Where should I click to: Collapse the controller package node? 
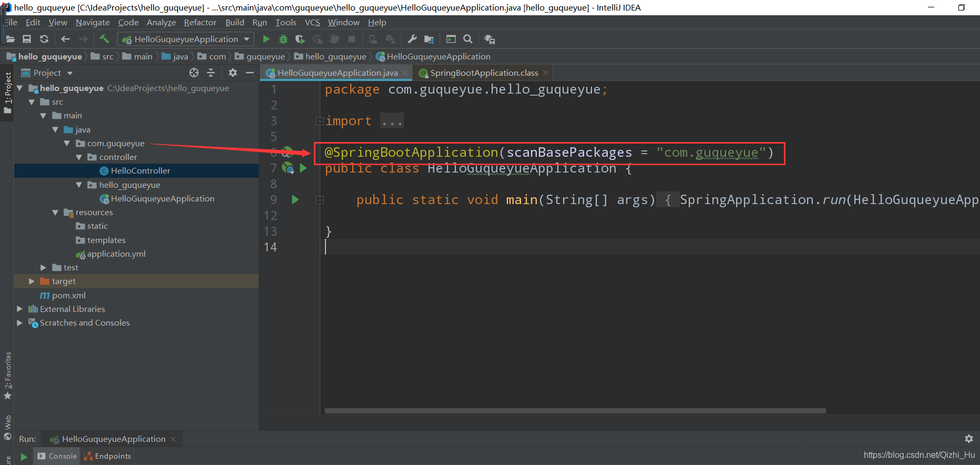click(x=79, y=157)
